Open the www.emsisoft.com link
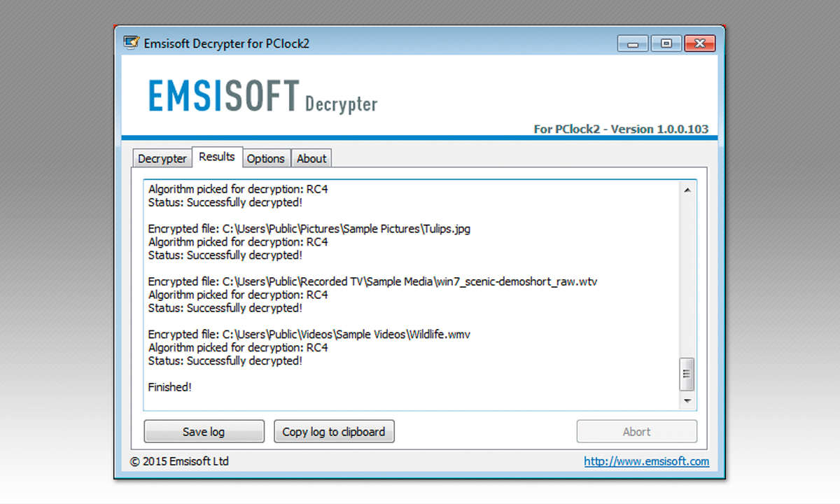This screenshot has height=504, width=840. pos(647,462)
